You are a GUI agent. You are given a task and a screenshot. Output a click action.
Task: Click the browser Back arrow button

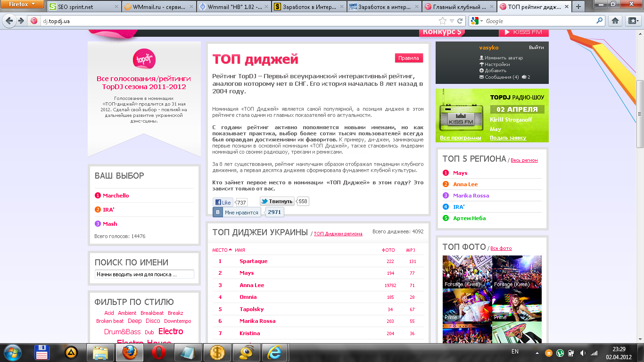point(9,21)
